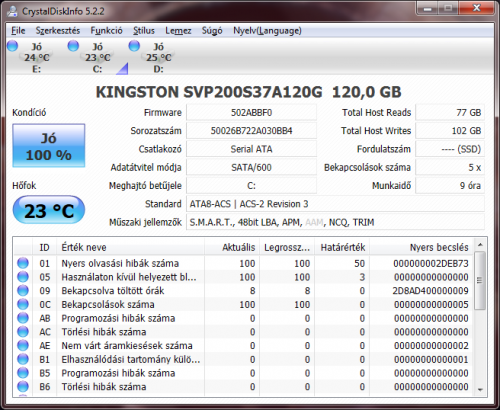
Task: Select row Elhasználódási tartomány külö...
Action: click(243, 359)
